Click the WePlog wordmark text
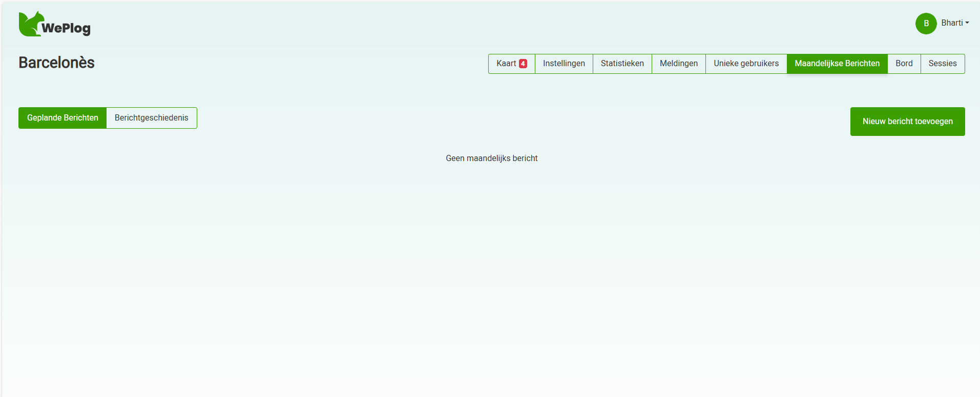Screen dimensions: 980x397 (66, 28)
